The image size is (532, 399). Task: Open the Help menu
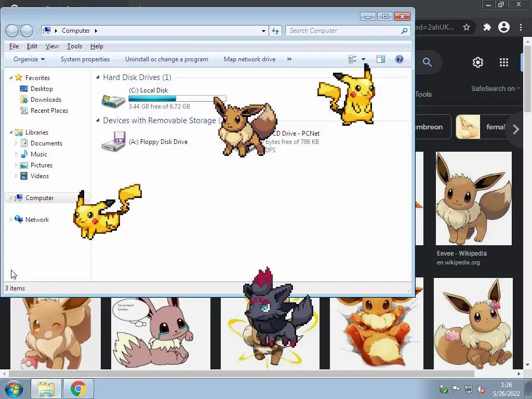point(97,46)
